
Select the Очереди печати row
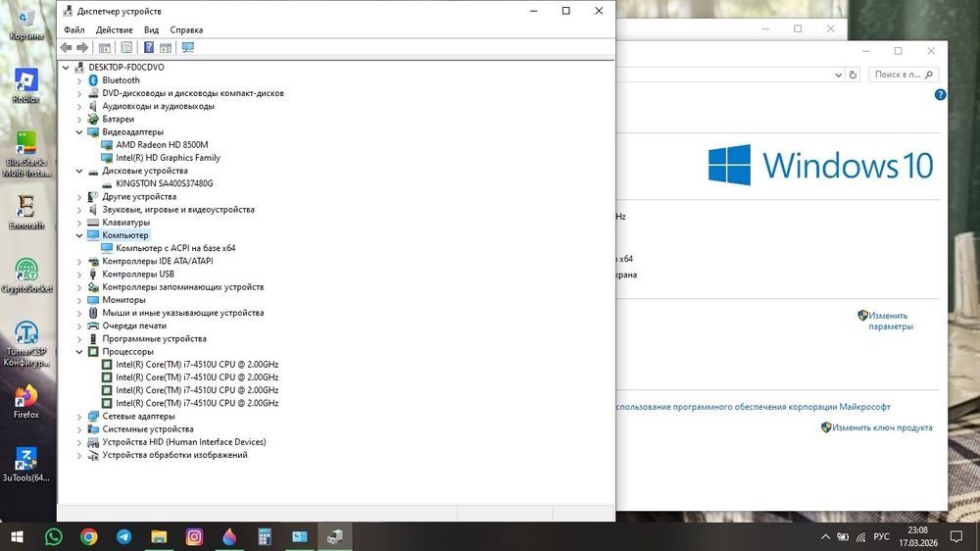[x=134, y=326]
